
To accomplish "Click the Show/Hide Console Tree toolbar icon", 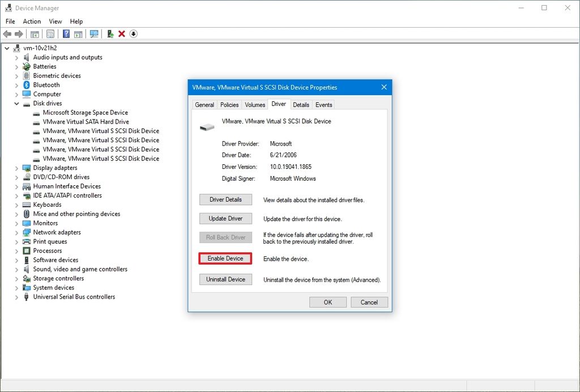I will point(35,33).
